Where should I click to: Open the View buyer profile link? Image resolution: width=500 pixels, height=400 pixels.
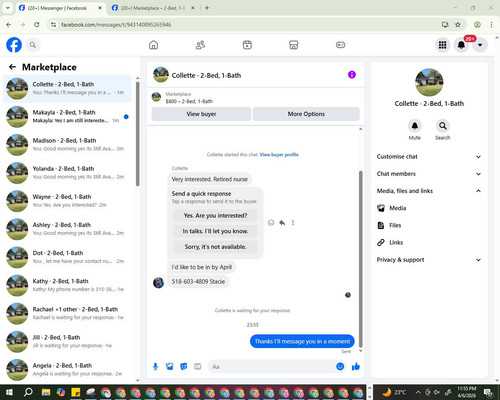[x=279, y=155]
